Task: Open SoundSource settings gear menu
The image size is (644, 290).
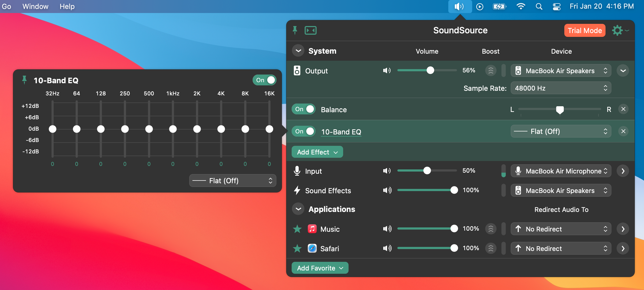Action: [620, 30]
